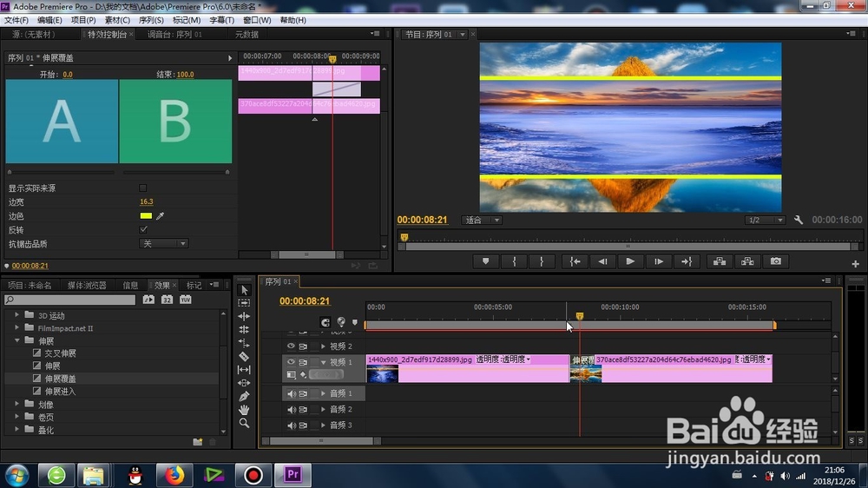Open the 抗锯齿品质 dropdown
868x488 pixels.
tap(163, 244)
